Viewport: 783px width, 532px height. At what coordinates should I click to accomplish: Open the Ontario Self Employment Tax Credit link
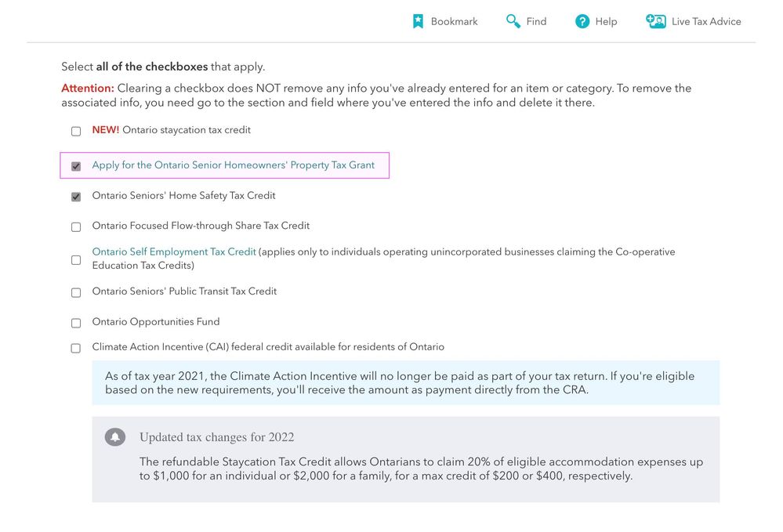(x=174, y=252)
